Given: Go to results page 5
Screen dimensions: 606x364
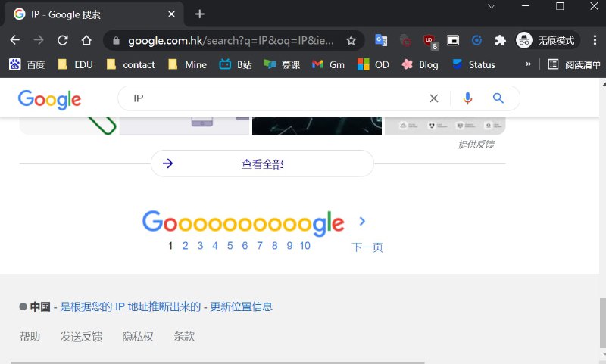Looking at the screenshot, I should 230,246.
